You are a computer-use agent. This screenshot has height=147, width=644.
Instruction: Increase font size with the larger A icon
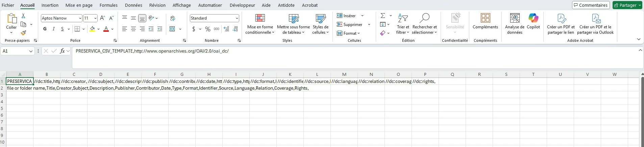[103, 18]
